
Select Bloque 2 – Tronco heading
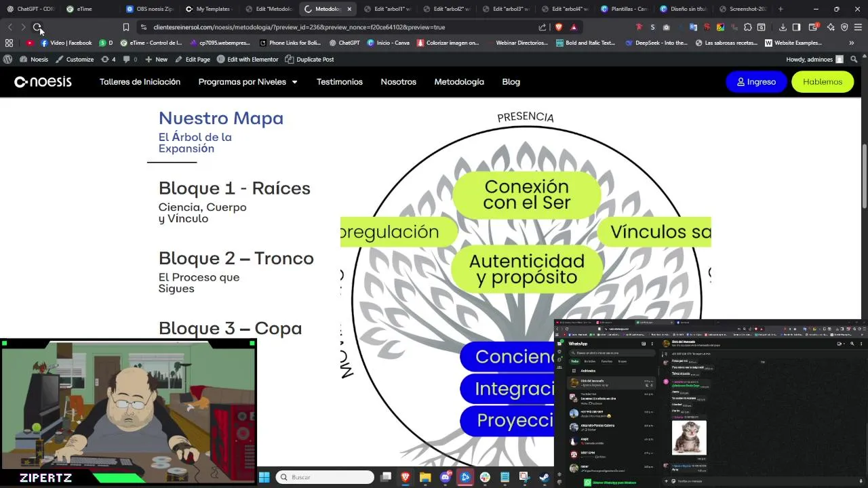(x=236, y=258)
